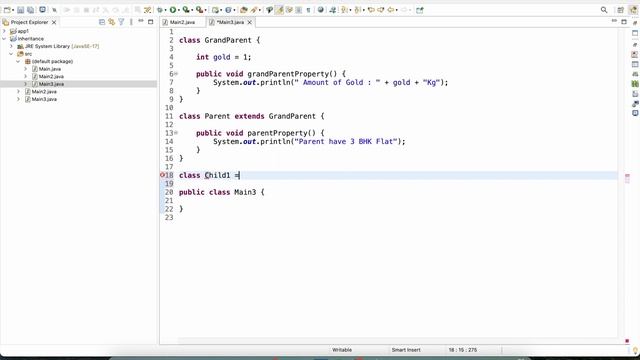
Task: Select Main.java in Project Explorer
Action: click(x=50, y=69)
